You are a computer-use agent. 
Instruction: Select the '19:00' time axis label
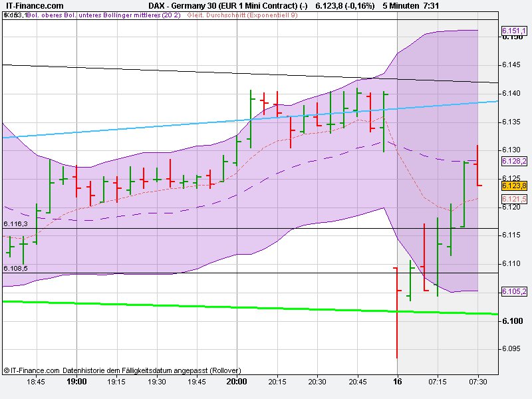pos(76,382)
